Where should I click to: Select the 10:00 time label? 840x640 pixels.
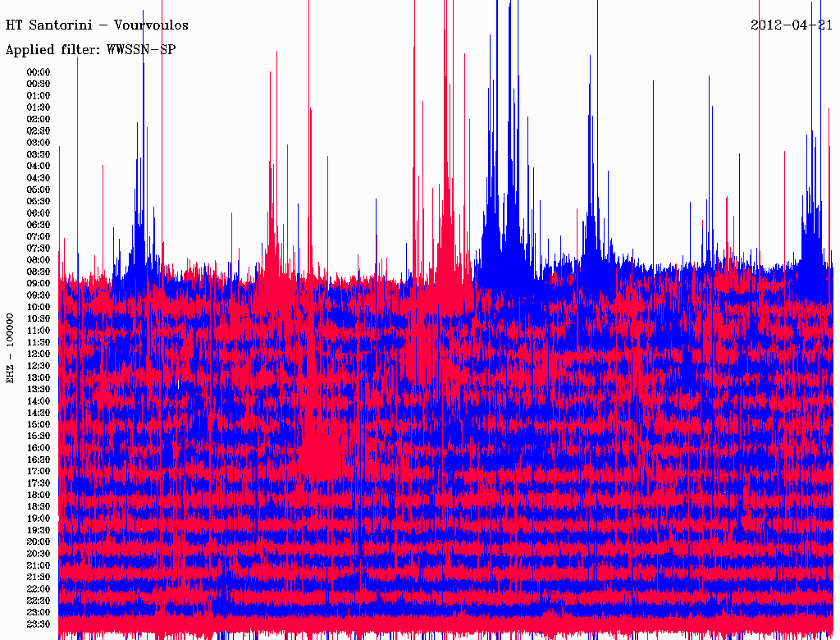(39, 307)
